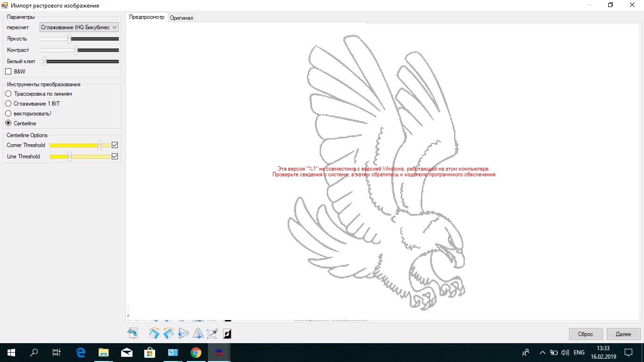Invert the image colors
Image resolution: width=644 pixels, height=362 pixels.
click(x=227, y=333)
